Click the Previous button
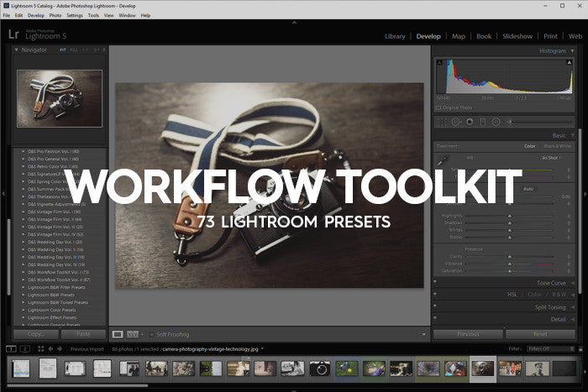588x392 pixels. tap(468, 334)
